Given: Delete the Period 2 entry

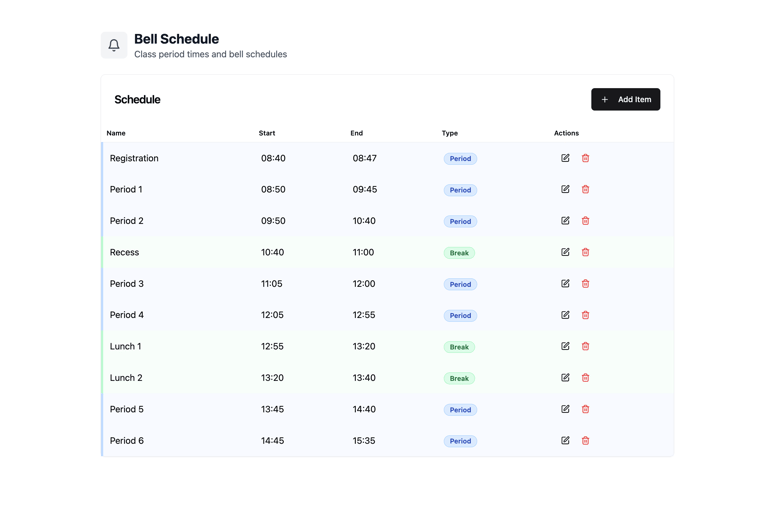Looking at the screenshot, I should coord(586,221).
